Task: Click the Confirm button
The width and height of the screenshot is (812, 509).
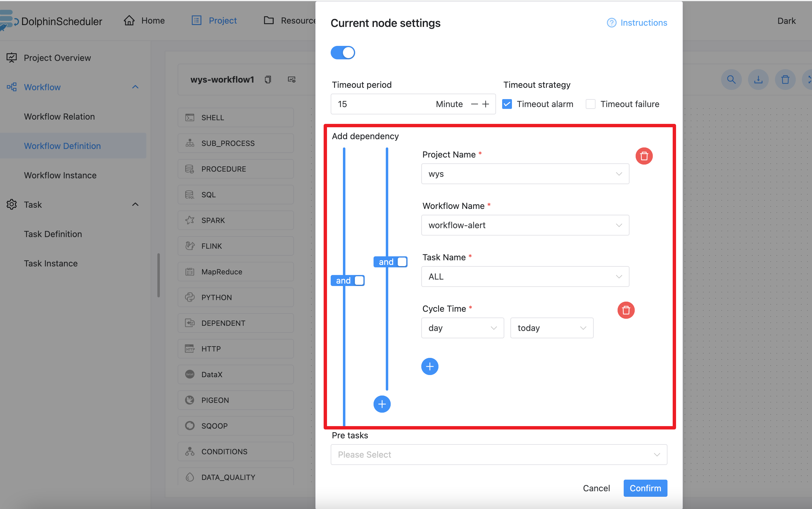Action: [645, 488]
